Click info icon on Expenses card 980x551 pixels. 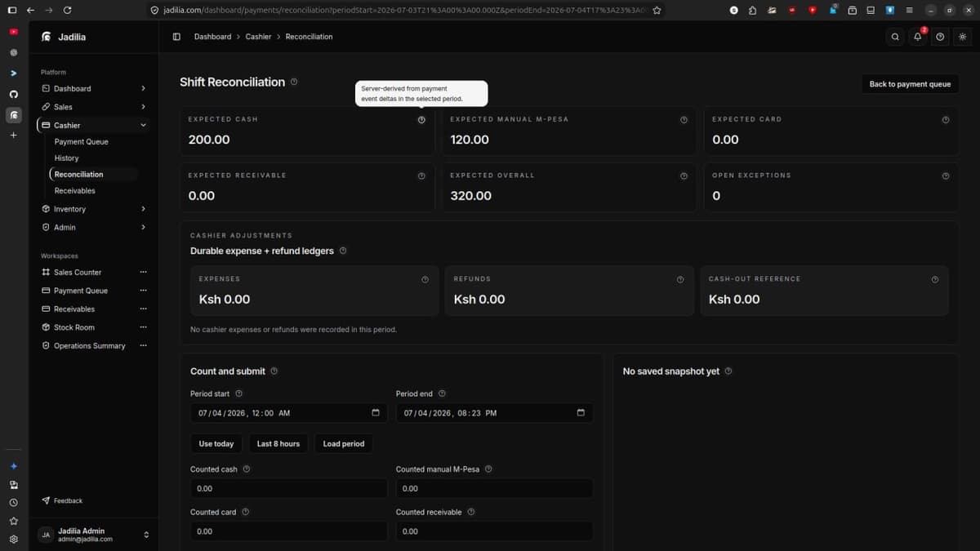pyautogui.click(x=425, y=279)
